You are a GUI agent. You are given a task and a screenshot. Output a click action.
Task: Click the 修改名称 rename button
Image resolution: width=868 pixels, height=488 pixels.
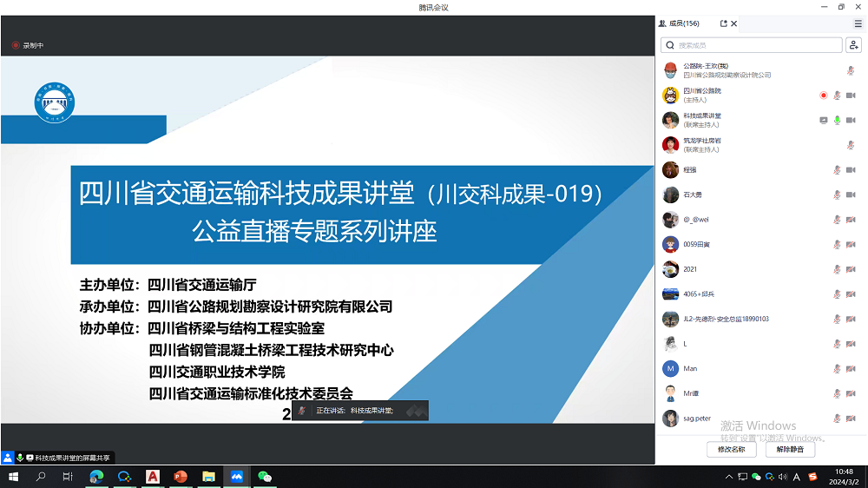(731, 449)
